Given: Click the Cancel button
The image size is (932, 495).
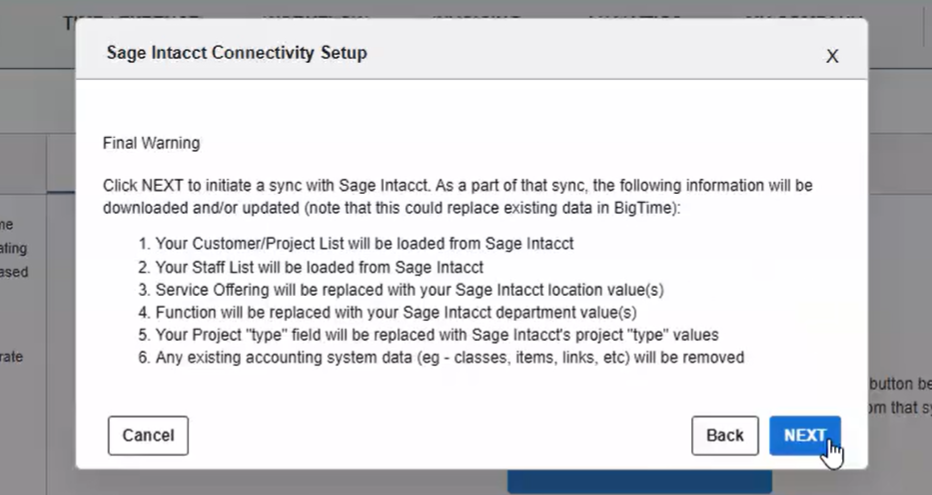Looking at the screenshot, I should click(148, 435).
